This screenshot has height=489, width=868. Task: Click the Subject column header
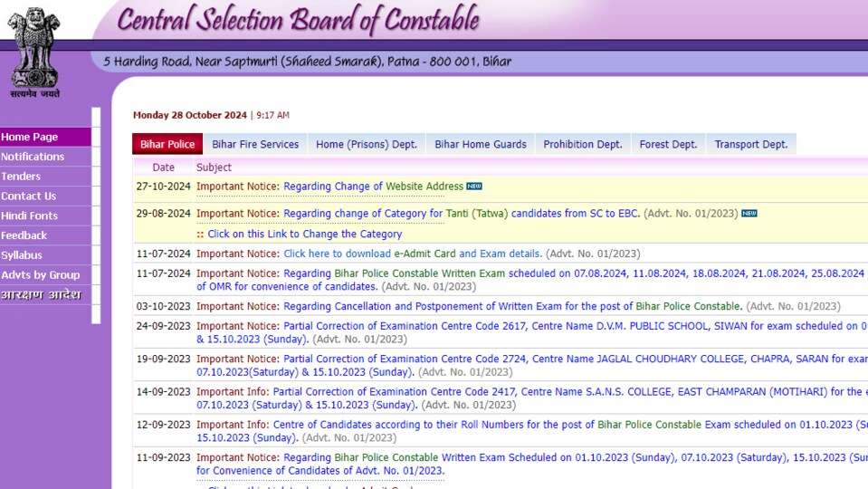(214, 168)
